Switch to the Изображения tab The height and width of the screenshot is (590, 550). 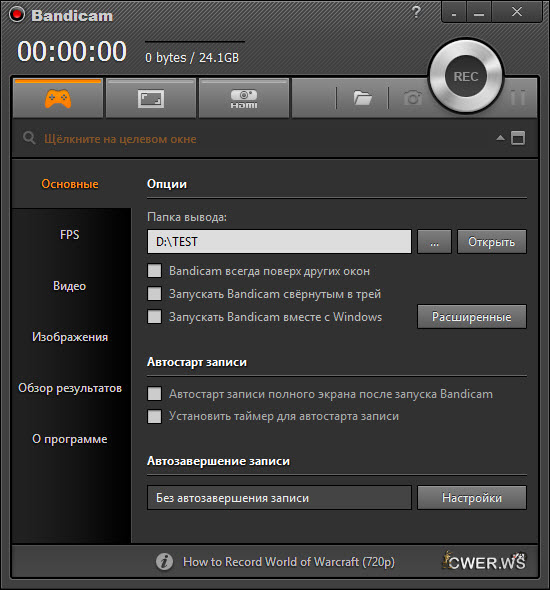point(70,337)
